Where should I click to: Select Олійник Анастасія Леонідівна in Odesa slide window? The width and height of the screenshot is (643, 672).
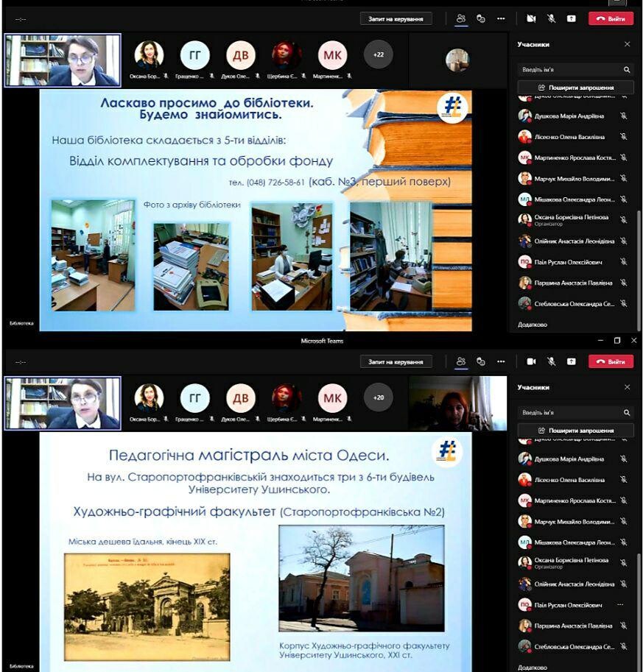click(x=573, y=584)
